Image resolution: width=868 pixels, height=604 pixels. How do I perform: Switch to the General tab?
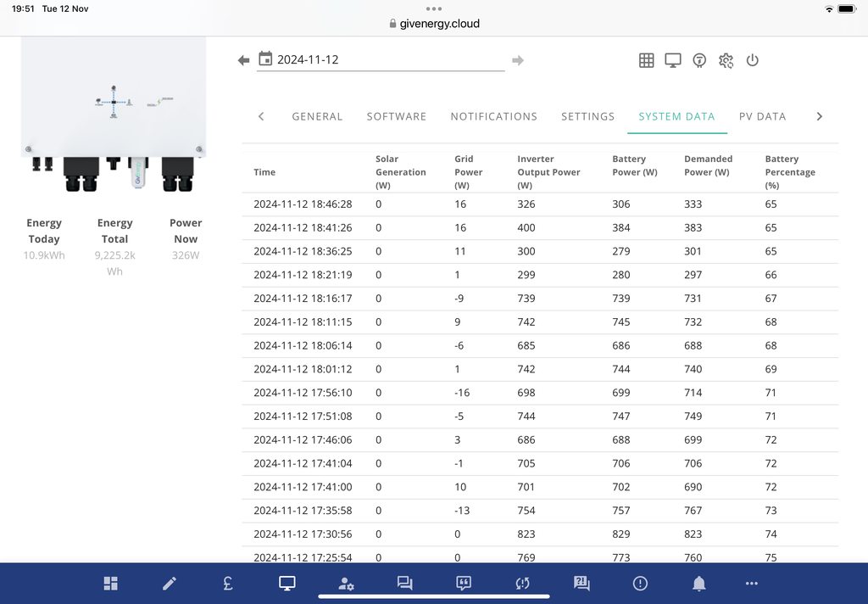pos(317,116)
